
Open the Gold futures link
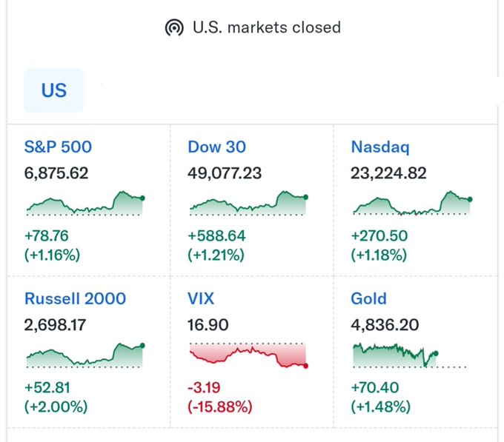[368, 298]
